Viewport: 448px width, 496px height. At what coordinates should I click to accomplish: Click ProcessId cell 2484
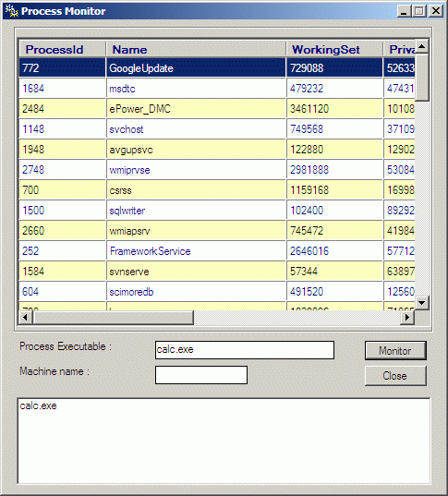(62, 108)
